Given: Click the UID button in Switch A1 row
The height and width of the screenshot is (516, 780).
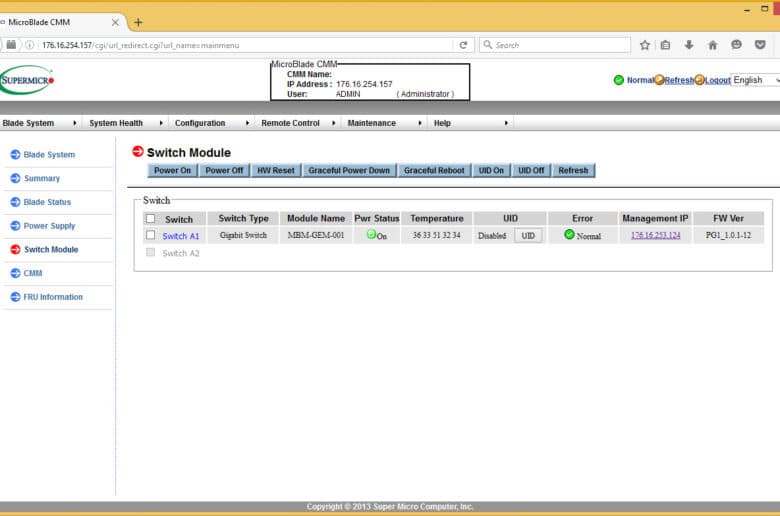Looking at the screenshot, I should tap(528, 235).
